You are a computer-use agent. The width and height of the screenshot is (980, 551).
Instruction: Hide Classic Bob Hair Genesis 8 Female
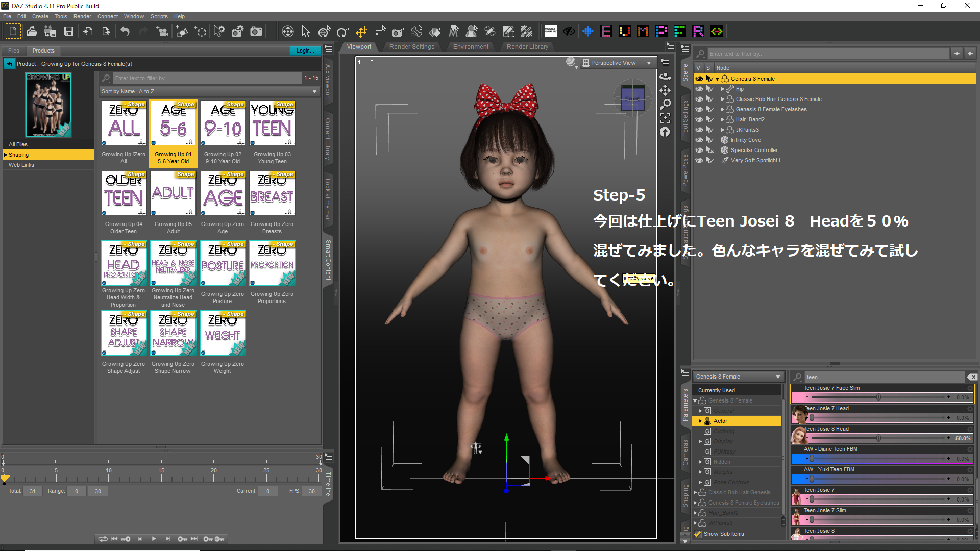pos(699,99)
